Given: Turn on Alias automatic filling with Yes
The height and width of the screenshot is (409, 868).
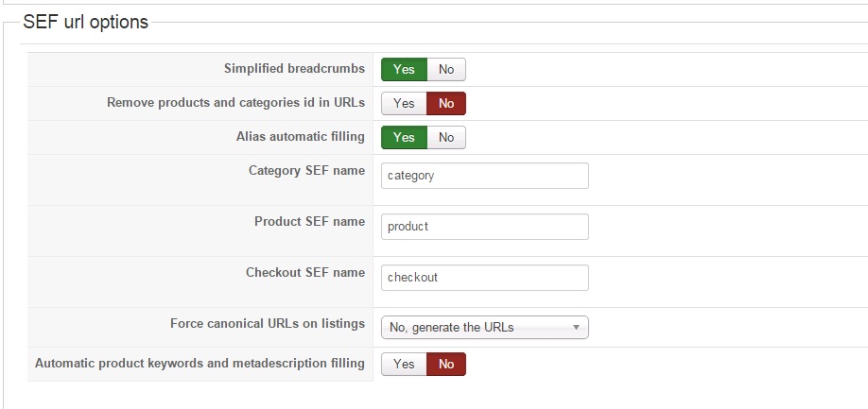Looking at the screenshot, I should (x=404, y=137).
